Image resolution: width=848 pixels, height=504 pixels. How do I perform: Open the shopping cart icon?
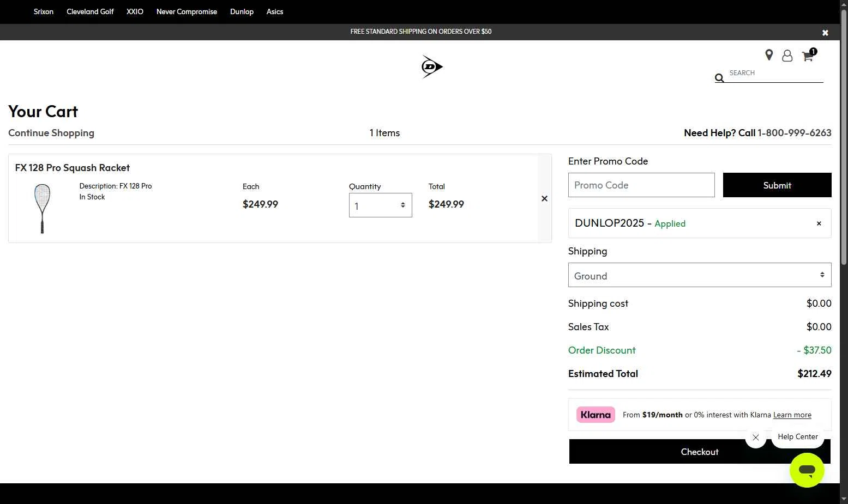click(x=808, y=56)
